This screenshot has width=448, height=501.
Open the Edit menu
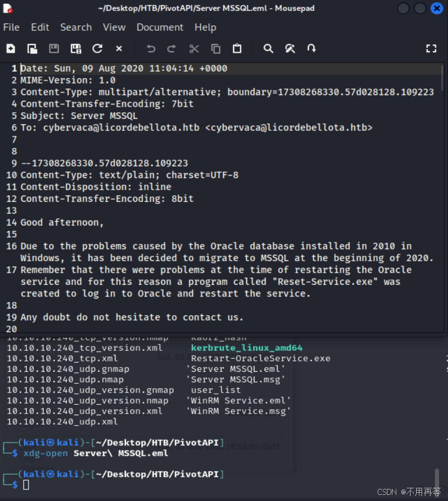[40, 27]
